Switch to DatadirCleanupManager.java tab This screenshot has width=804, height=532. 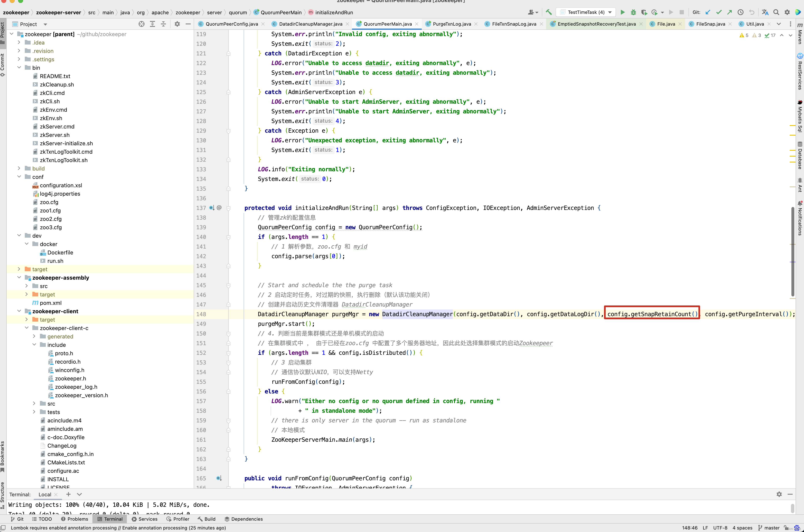[x=310, y=24]
